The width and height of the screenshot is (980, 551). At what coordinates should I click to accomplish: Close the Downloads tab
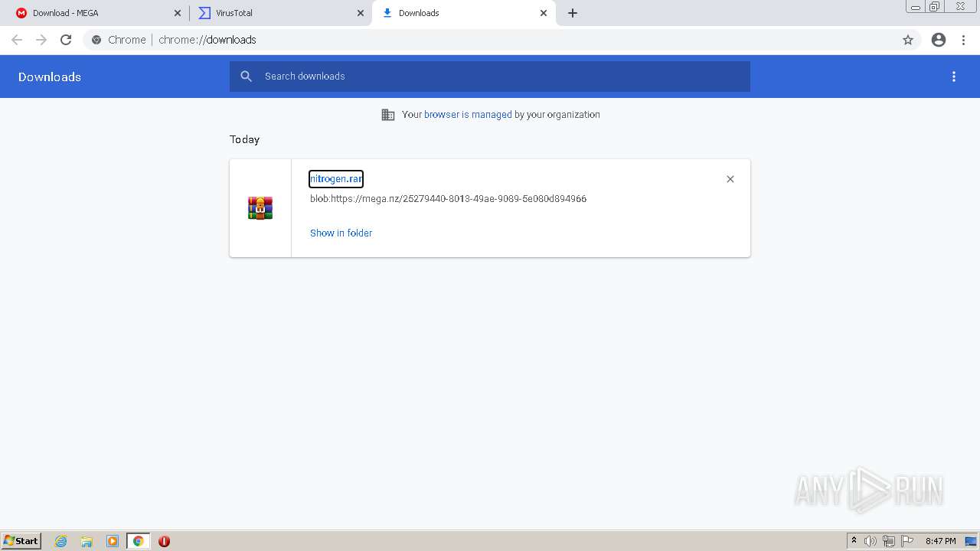pyautogui.click(x=544, y=13)
